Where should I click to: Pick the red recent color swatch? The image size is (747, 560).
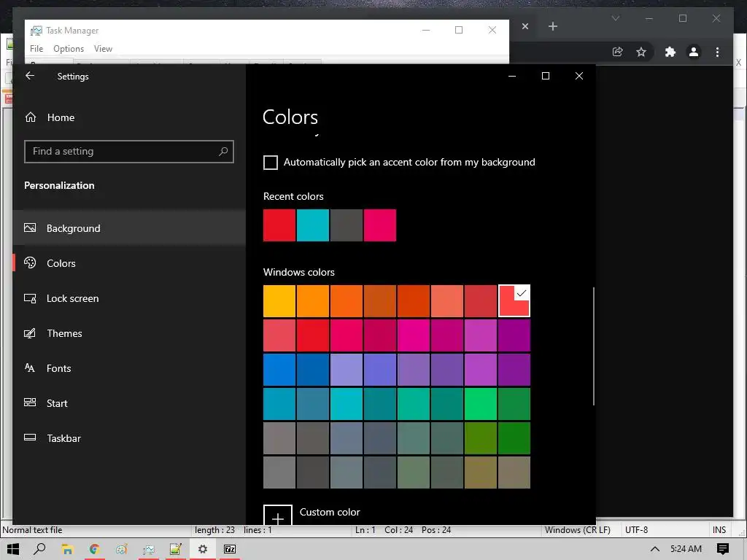click(279, 225)
